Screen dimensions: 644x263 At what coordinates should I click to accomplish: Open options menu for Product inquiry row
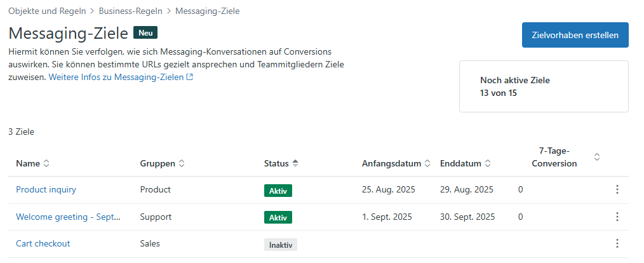[x=617, y=190]
